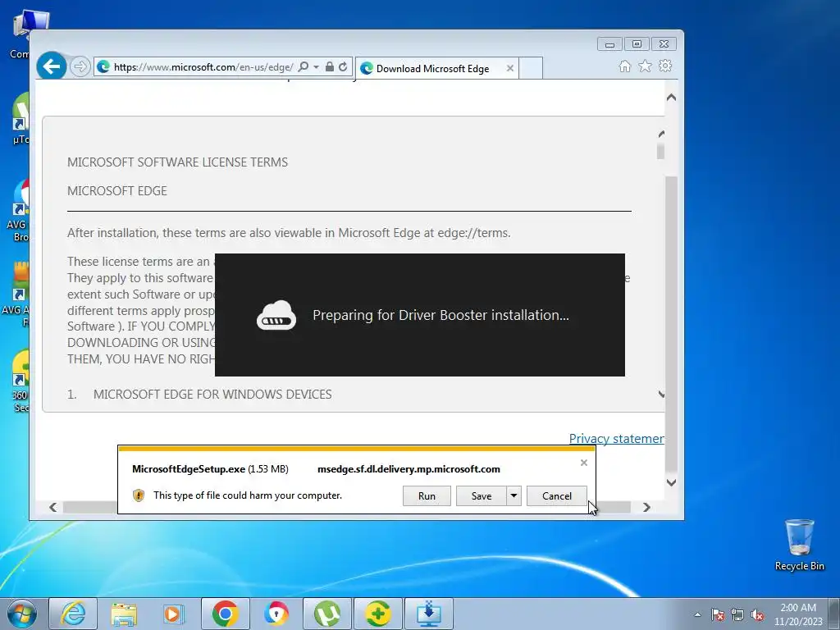840x630 pixels.
Task: Save the MicrosoftEdgeSetup.exe download
Action: [x=481, y=496]
